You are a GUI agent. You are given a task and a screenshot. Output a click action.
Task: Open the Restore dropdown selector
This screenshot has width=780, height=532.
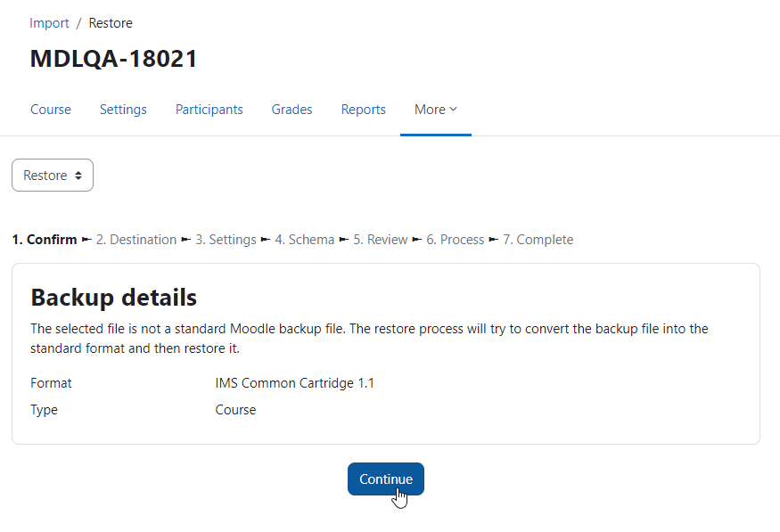[x=53, y=175]
